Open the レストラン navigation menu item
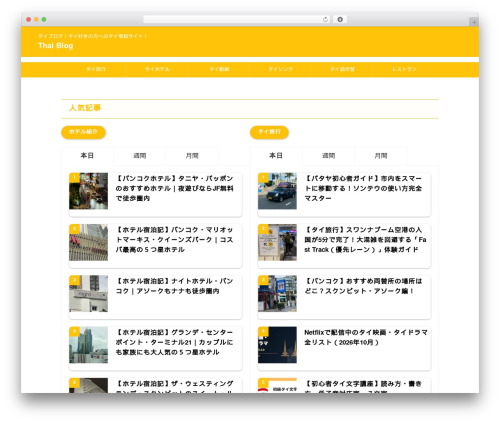 [404, 69]
